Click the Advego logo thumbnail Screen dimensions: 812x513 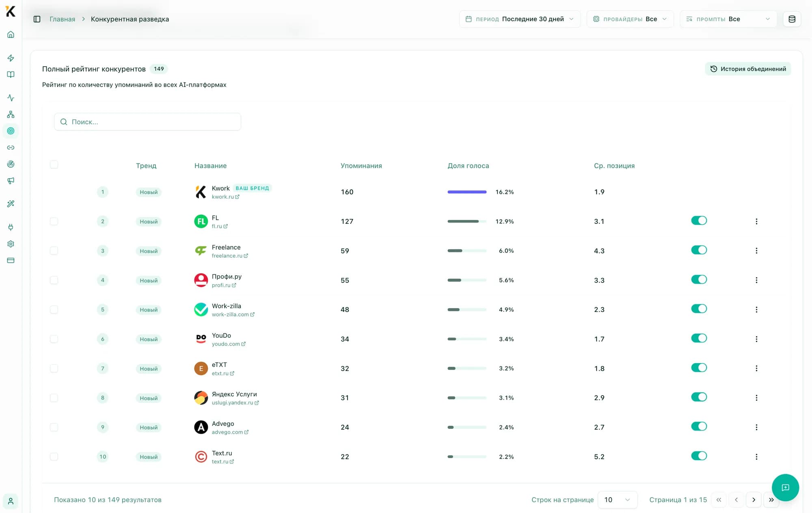[201, 427]
